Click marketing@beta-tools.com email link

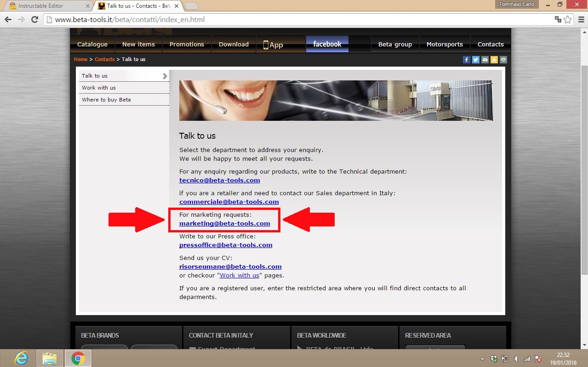(225, 223)
